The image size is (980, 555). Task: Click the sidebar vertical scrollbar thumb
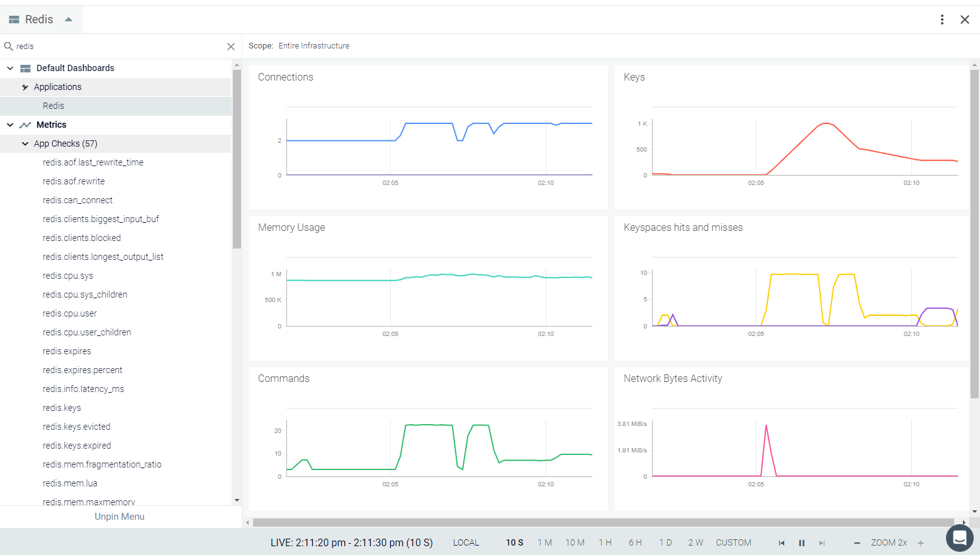tap(237, 159)
